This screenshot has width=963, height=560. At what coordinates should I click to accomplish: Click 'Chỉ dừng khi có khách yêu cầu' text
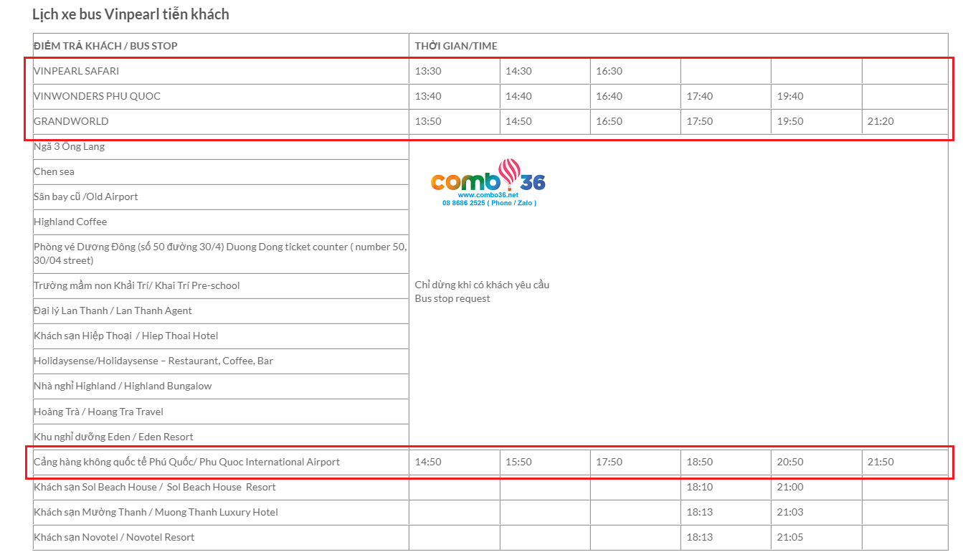click(482, 285)
